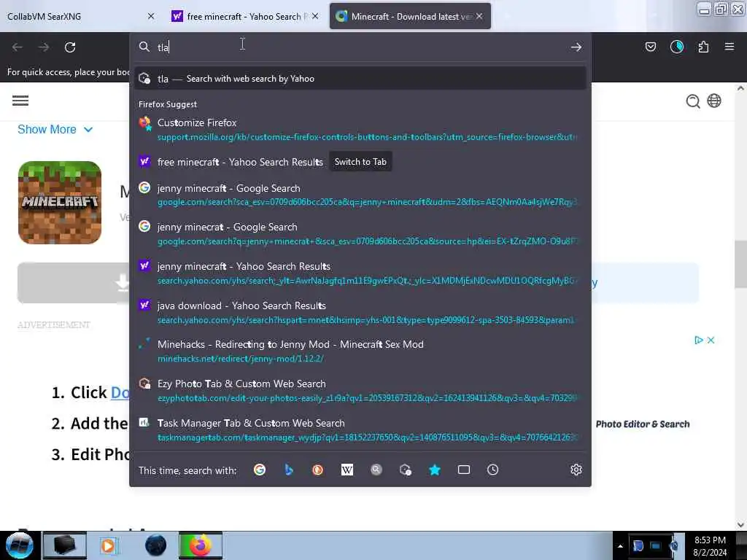Image resolution: width=747 pixels, height=560 pixels.
Task: Open Customize Firefox suggestion
Action: point(360,130)
